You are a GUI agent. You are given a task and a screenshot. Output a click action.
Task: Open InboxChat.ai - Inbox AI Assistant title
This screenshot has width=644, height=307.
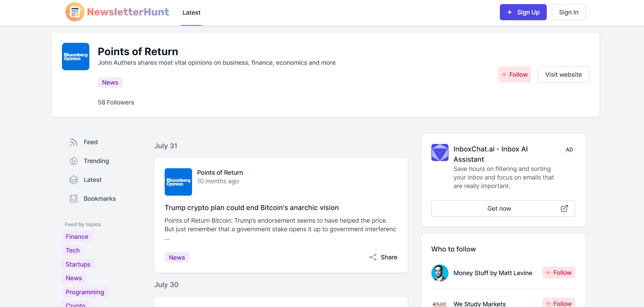point(491,154)
